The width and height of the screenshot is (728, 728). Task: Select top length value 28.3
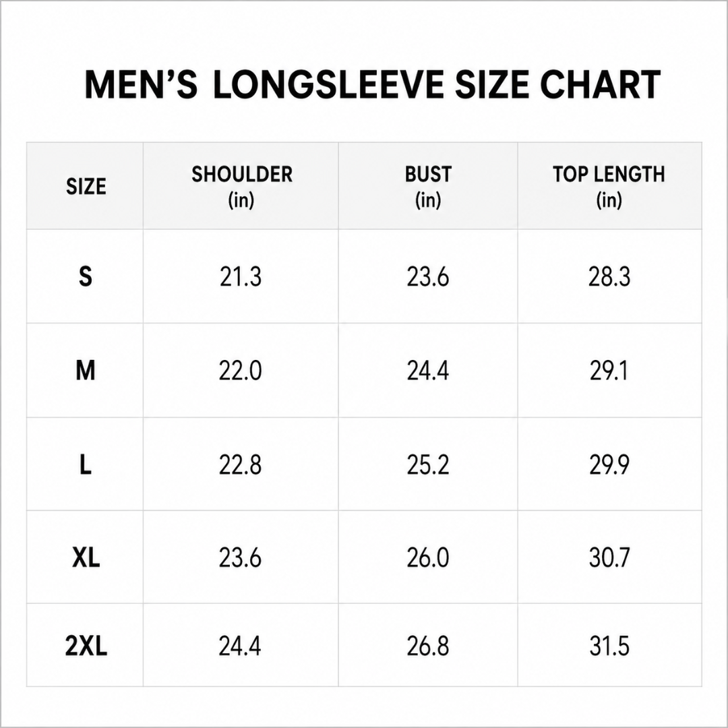pyautogui.click(x=609, y=277)
